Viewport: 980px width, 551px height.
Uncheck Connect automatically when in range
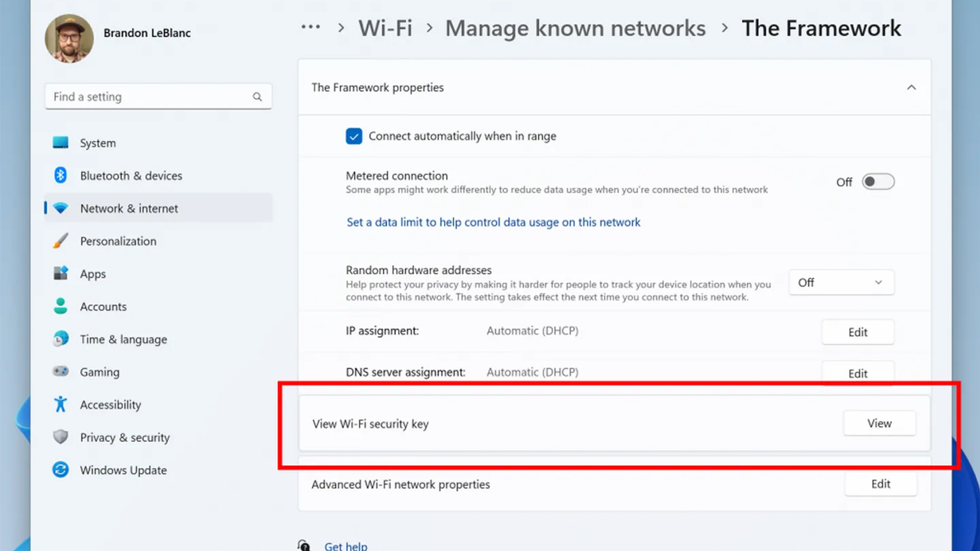354,136
